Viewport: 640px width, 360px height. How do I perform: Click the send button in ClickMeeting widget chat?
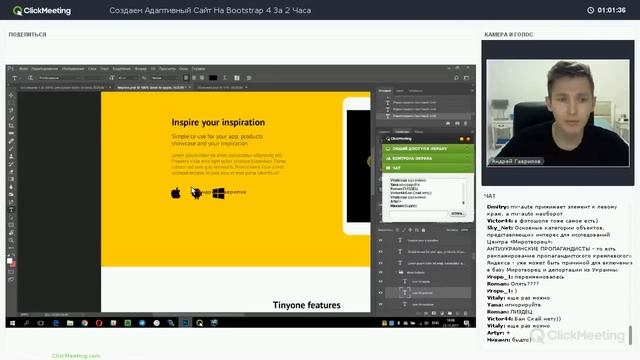pyautogui.click(x=457, y=213)
